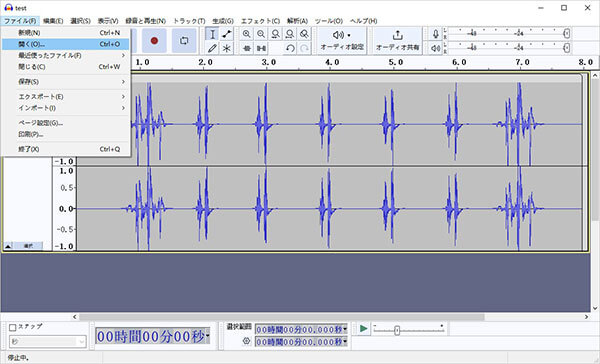Open the Analyze (解析) menu

point(297,21)
